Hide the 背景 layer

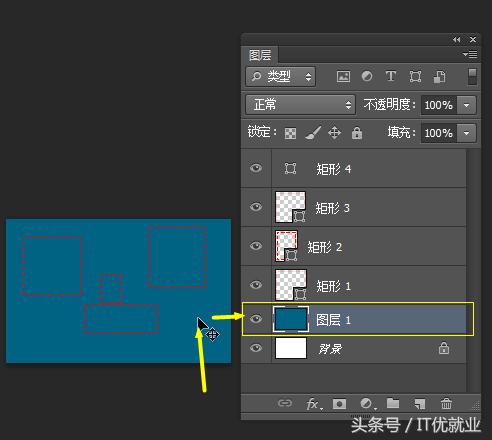[256, 348]
